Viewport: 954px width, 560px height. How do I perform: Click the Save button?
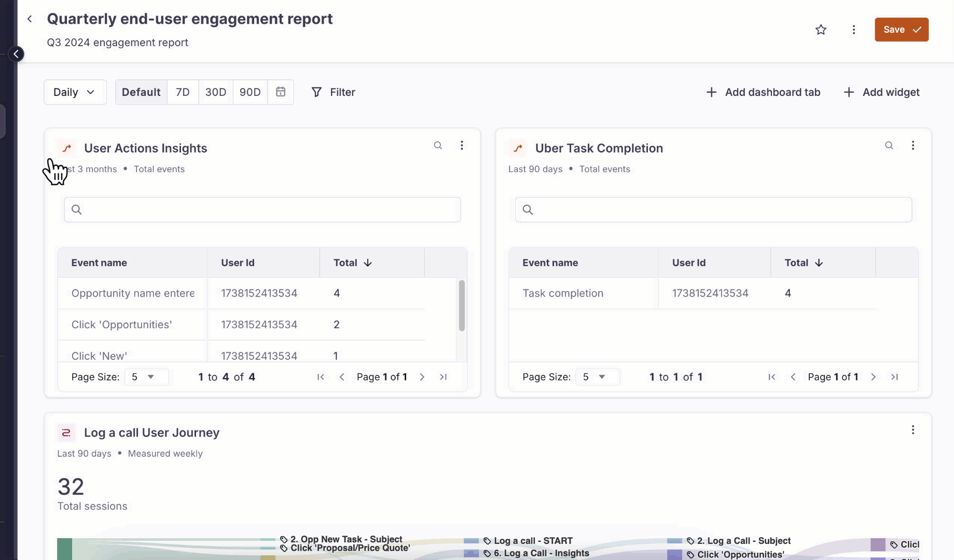point(901,30)
